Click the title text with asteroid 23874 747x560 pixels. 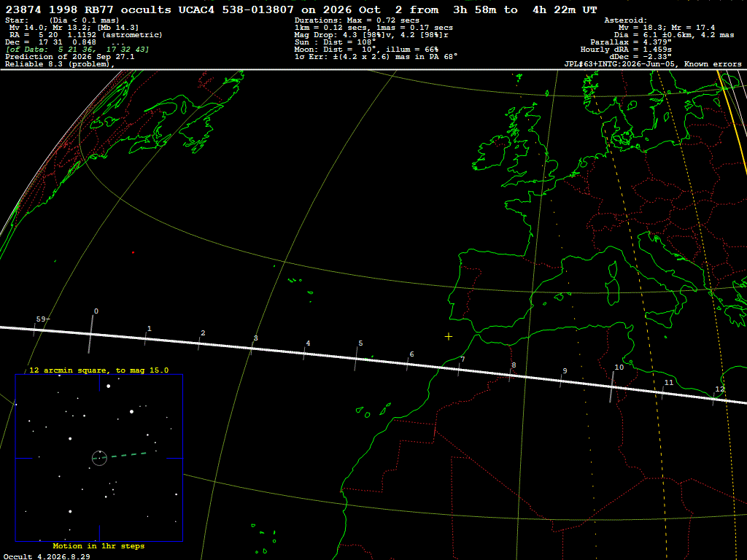[x=301, y=10]
